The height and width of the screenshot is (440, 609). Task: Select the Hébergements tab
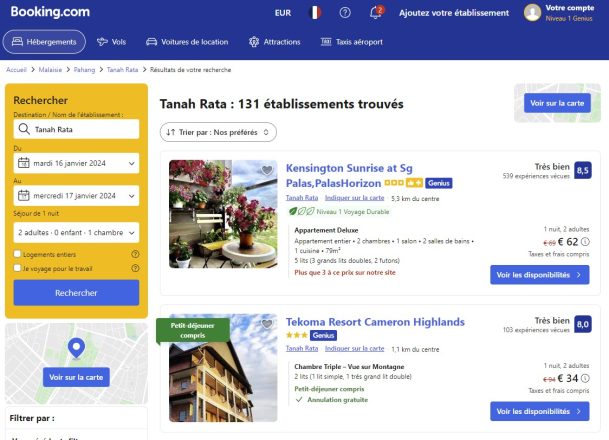[44, 42]
